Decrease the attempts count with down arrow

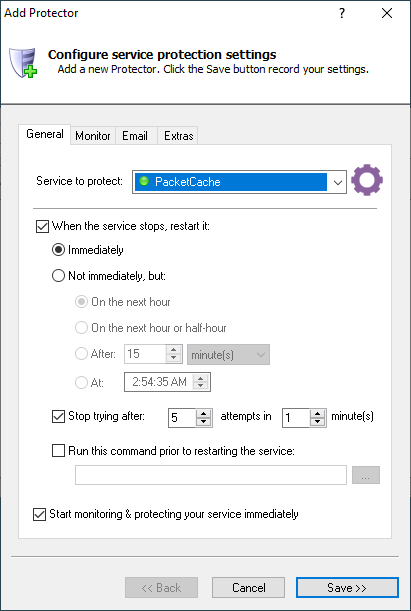point(203,422)
